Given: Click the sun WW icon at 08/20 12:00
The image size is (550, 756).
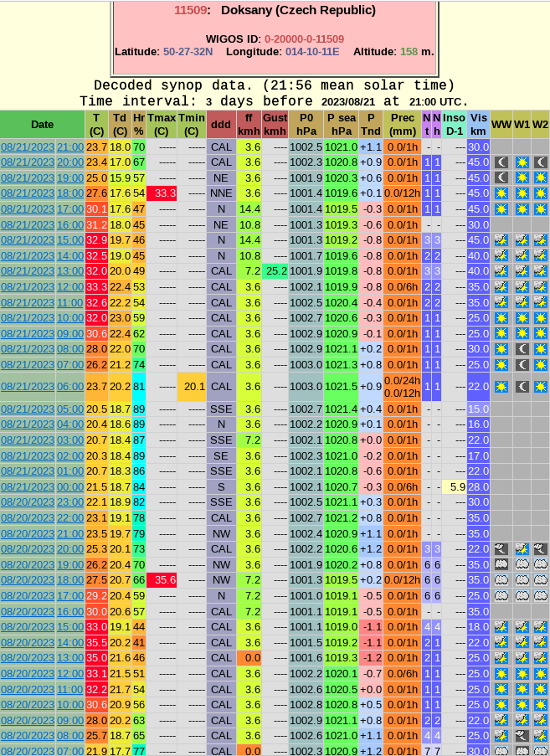Looking at the screenshot, I should tap(501, 674).
